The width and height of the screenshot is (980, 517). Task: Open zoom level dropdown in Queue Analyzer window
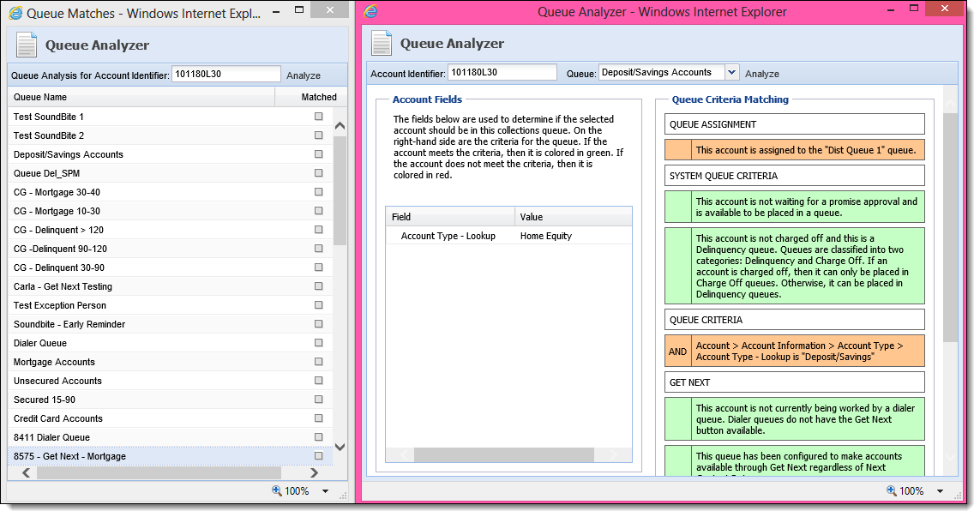940,491
